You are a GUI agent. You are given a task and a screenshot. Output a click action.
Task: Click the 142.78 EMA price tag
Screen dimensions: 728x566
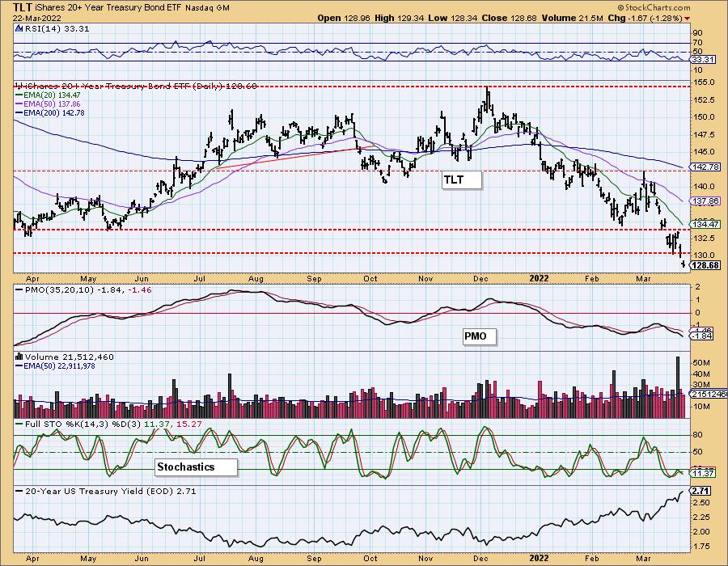tap(705, 167)
